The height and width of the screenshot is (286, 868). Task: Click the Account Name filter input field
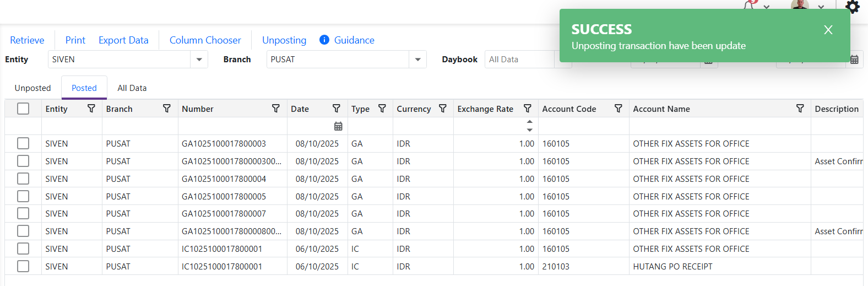pyautogui.click(x=720, y=126)
